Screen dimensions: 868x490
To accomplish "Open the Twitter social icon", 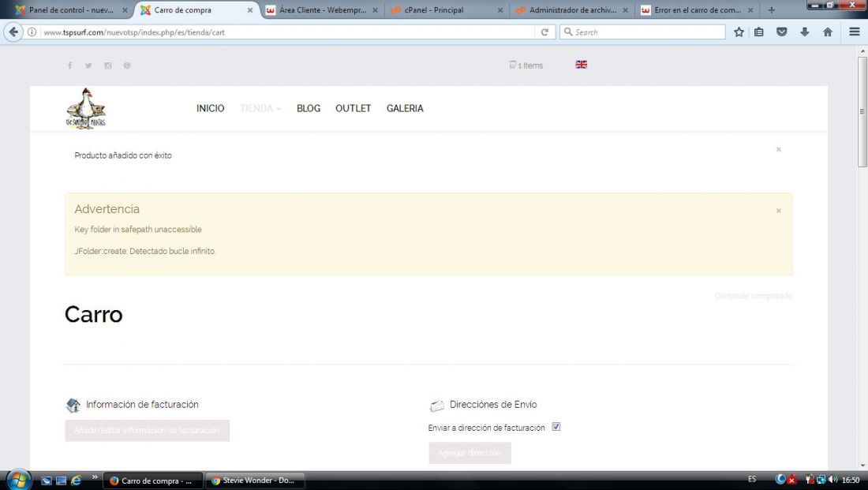I will (x=88, y=65).
